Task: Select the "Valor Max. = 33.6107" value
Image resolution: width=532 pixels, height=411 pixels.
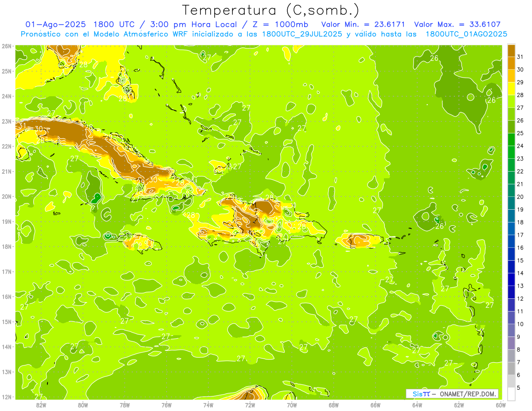Action: coord(457,24)
